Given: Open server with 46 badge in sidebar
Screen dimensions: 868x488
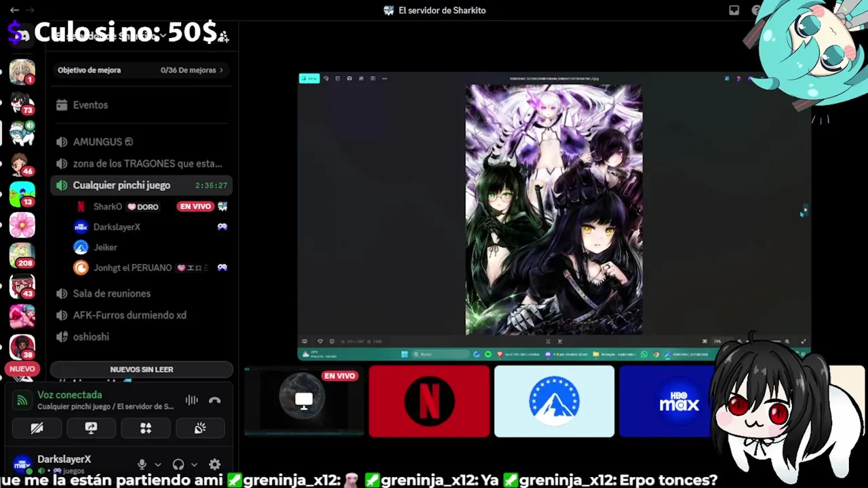Looking at the screenshot, I should pos(22,163).
